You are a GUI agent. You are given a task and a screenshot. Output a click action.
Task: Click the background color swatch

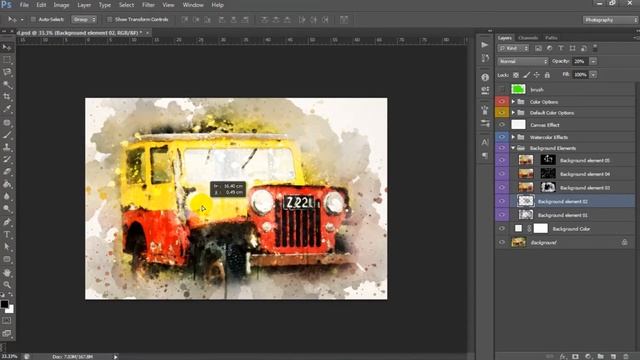[10, 310]
